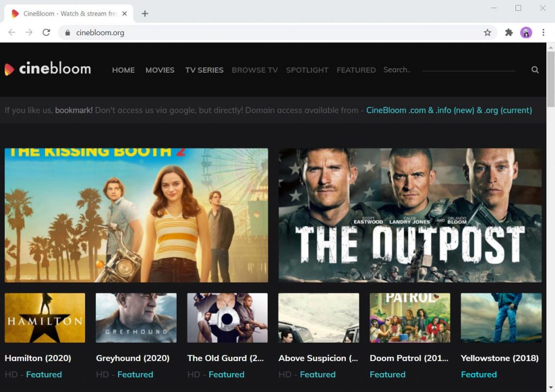Open the Greyhound poster thumbnail
555x392 pixels.
136,318
